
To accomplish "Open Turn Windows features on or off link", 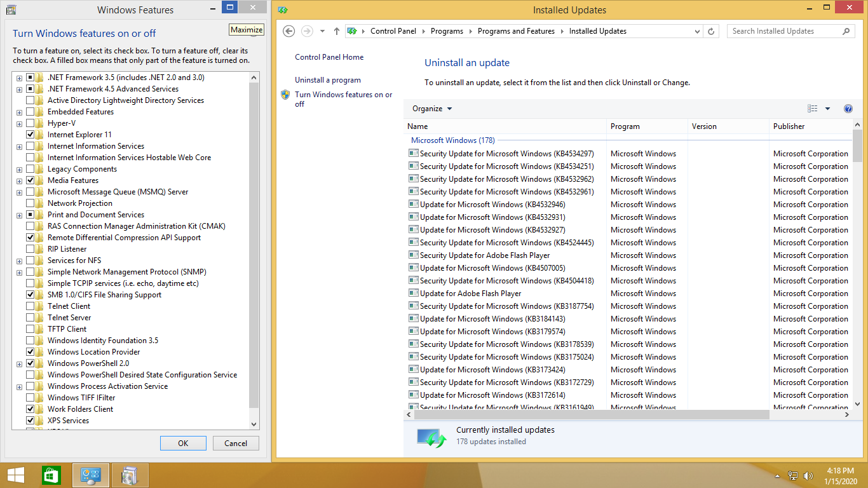I will [x=344, y=99].
